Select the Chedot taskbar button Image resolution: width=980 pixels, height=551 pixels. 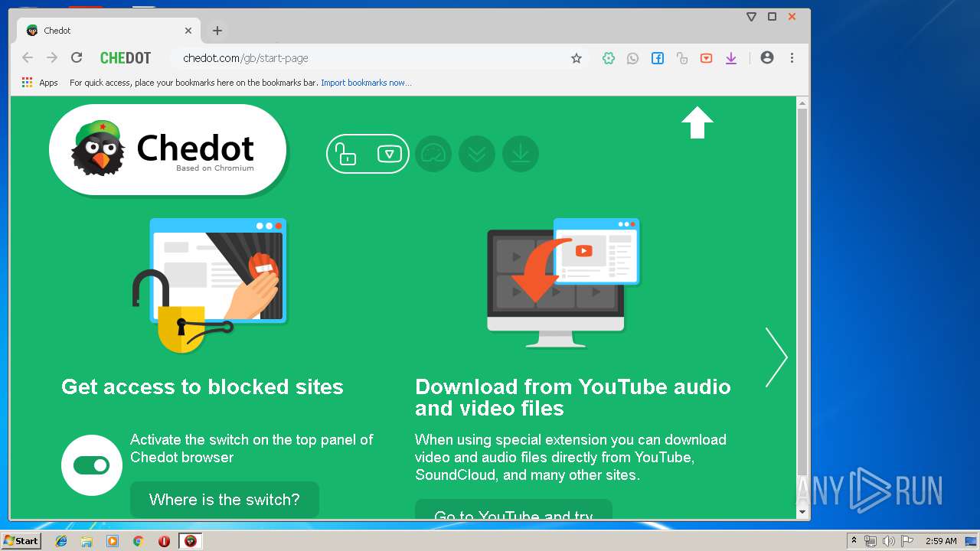[x=191, y=541]
